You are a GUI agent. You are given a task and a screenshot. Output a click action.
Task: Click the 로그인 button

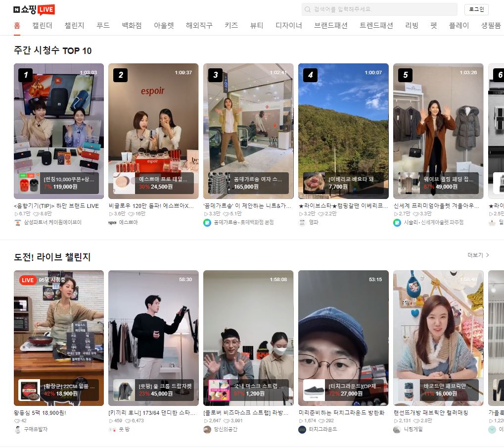[476, 9]
